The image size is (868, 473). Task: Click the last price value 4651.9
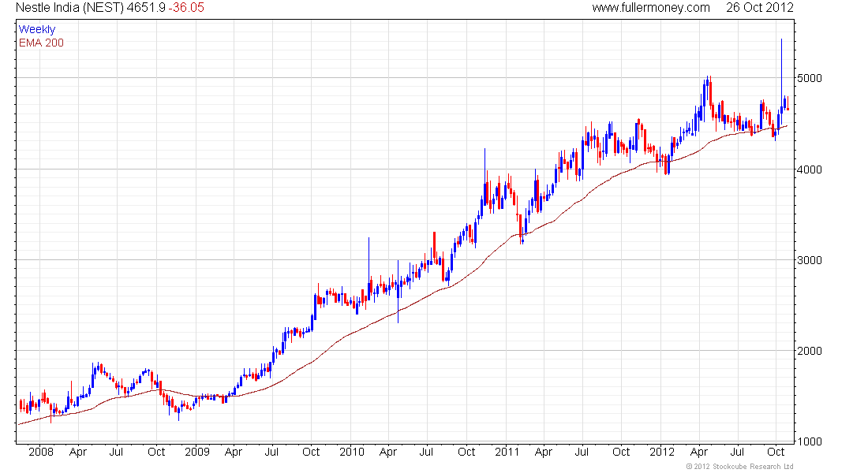(146, 7)
